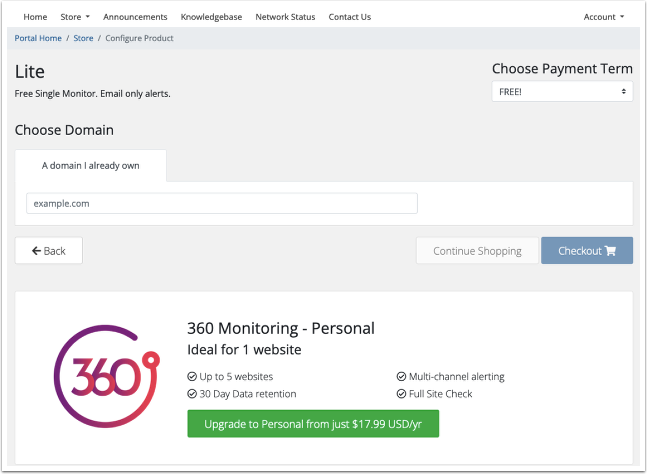
Task: View the Network Status page
Action: pyautogui.click(x=285, y=17)
